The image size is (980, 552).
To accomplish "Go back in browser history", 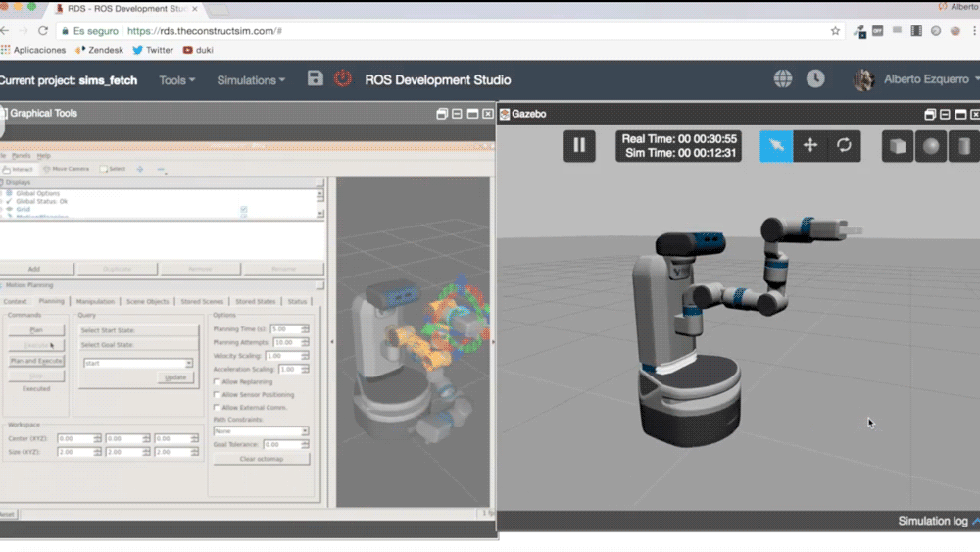I will pyautogui.click(x=5, y=31).
